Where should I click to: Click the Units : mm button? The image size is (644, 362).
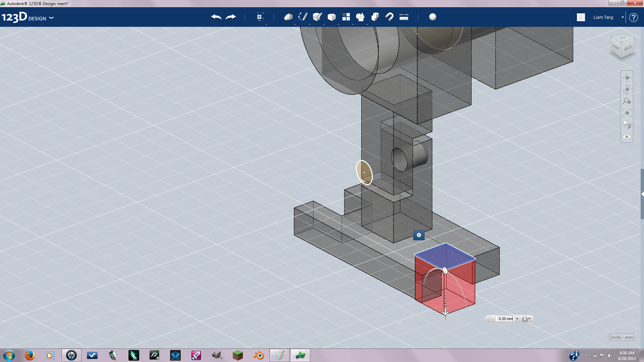click(622, 337)
